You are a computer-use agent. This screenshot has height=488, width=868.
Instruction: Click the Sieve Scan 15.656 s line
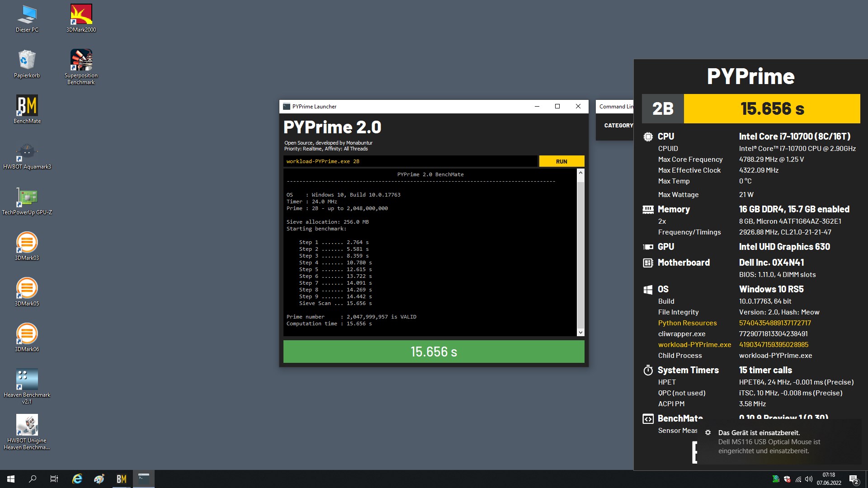335,303
